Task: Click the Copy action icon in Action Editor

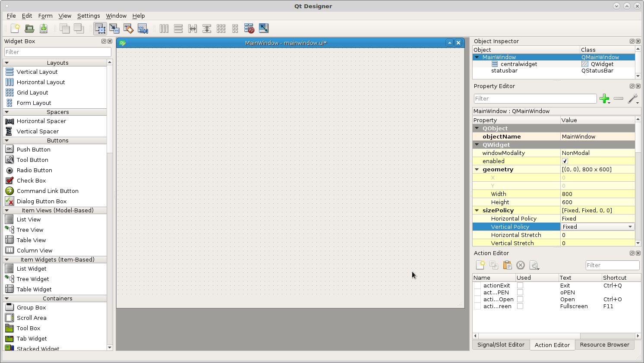Action: click(x=494, y=265)
